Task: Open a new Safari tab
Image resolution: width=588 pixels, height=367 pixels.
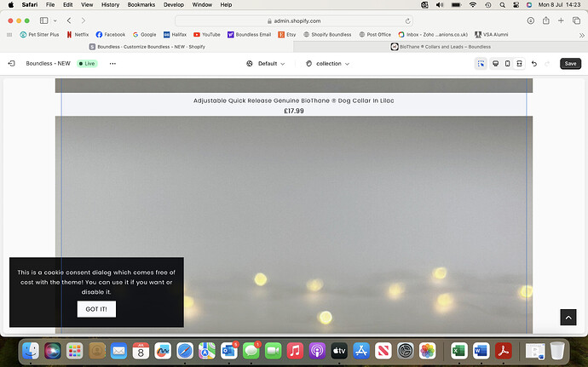Action: click(561, 20)
